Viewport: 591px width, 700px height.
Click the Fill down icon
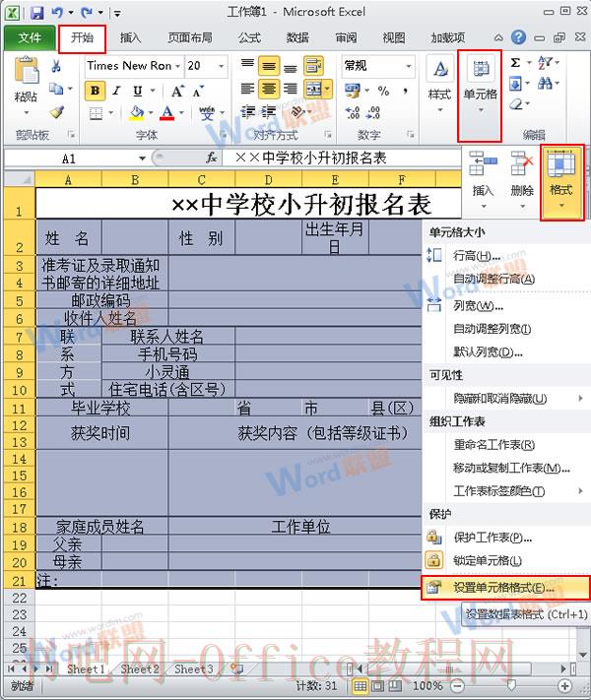515,83
